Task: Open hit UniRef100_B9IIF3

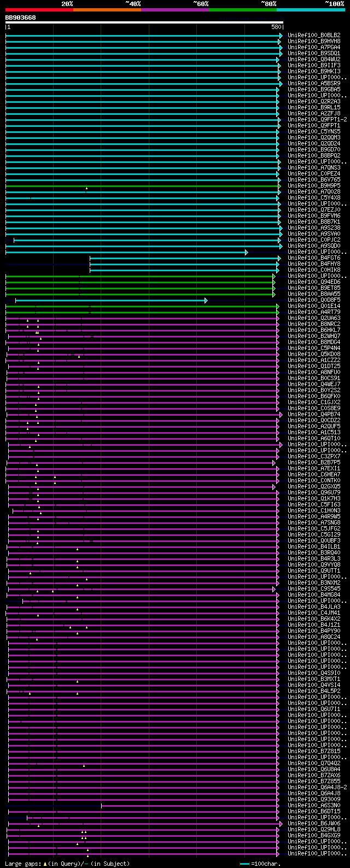Action: 314,65
